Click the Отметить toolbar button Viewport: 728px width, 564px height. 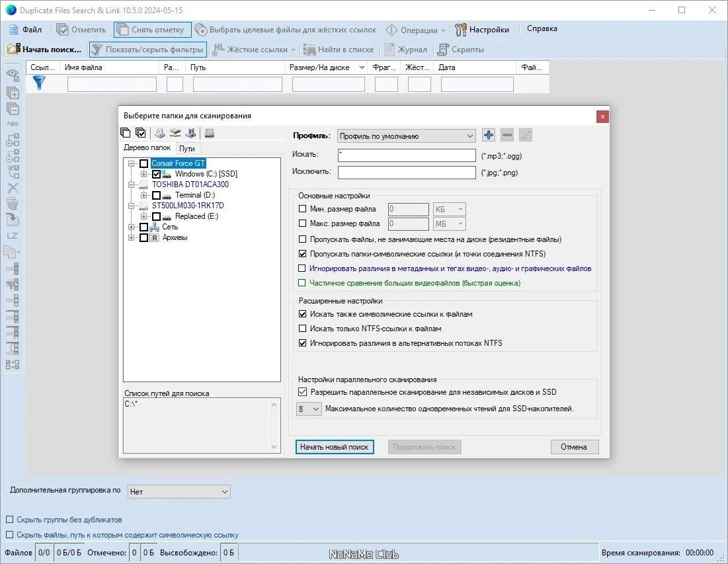[81, 30]
